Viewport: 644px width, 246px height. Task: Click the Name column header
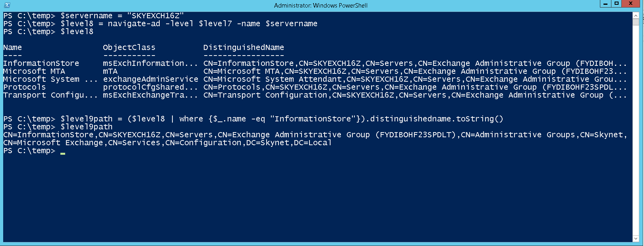(x=13, y=48)
